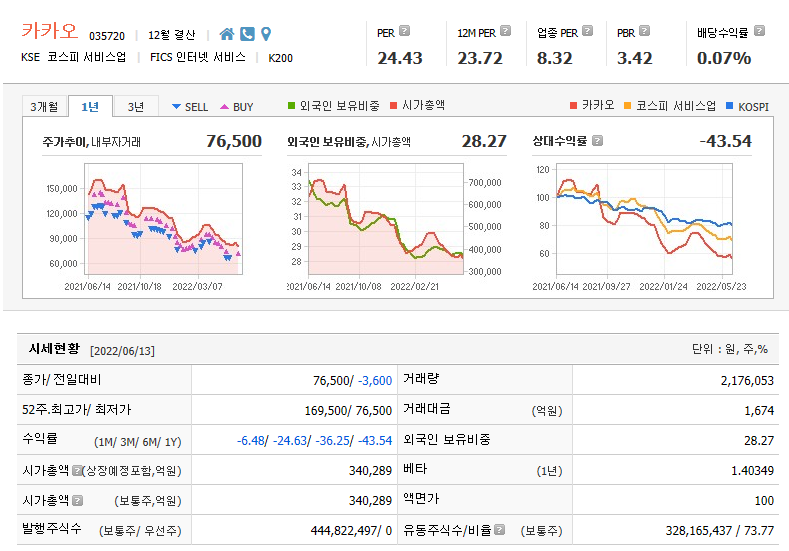789x551 pixels.
Task: Click the K200 index label
Action: [x=280, y=58]
